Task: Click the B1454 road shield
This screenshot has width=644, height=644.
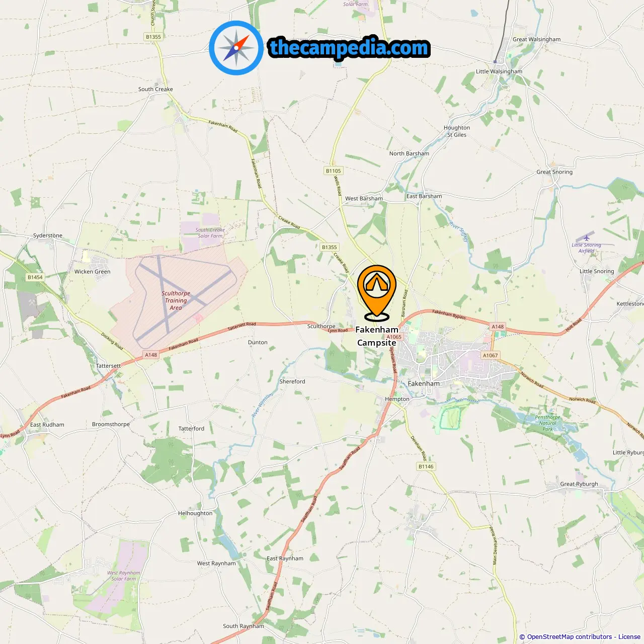Action: point(35,277)
